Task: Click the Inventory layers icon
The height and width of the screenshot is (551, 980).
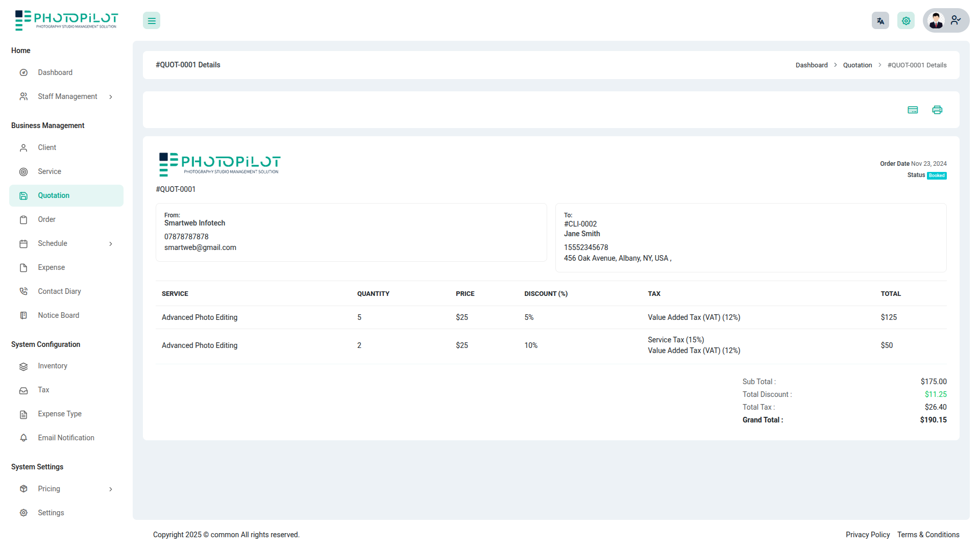Action: click(23, 366)
